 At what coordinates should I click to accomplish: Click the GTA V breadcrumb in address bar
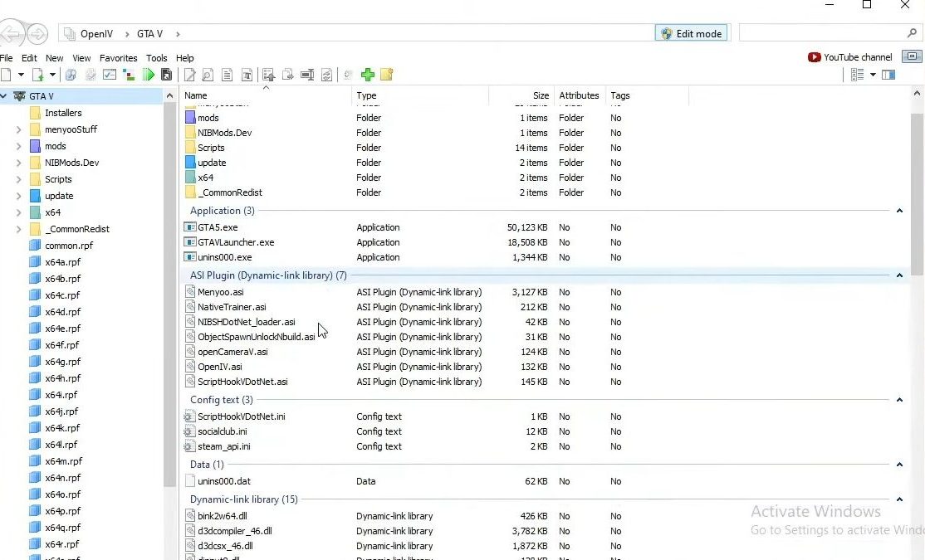click(149, 33)
